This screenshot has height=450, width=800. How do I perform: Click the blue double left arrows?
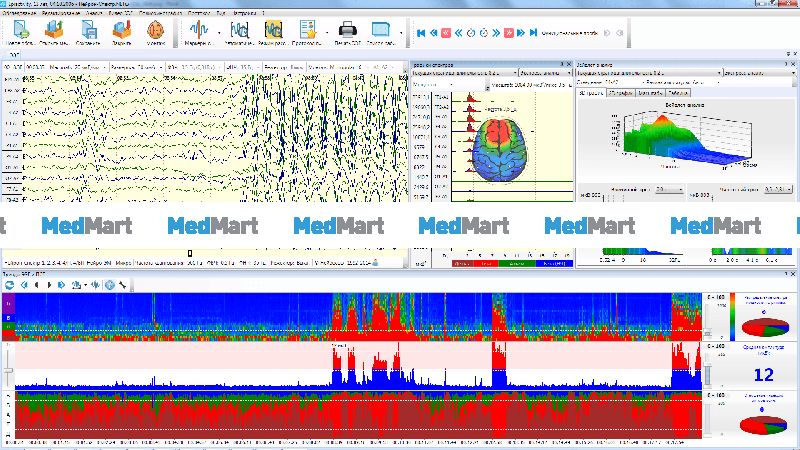(x=459, y=33)
